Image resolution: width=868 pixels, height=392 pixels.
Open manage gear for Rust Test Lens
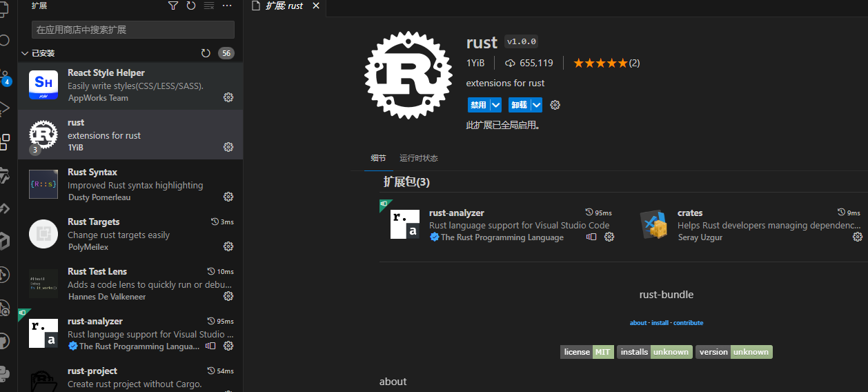click(x=228, y=296)
